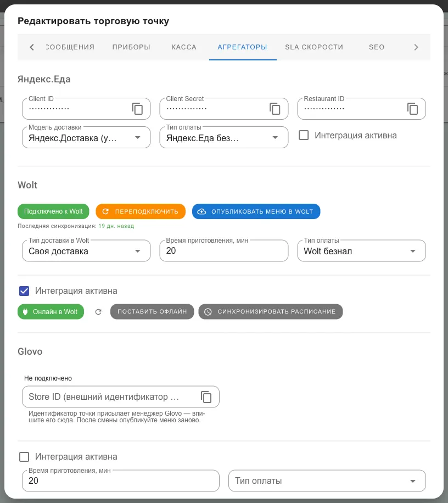This screenshot has width=448, height=503.
Task: Click the Переподключить button
Action: tap(141, 211)
